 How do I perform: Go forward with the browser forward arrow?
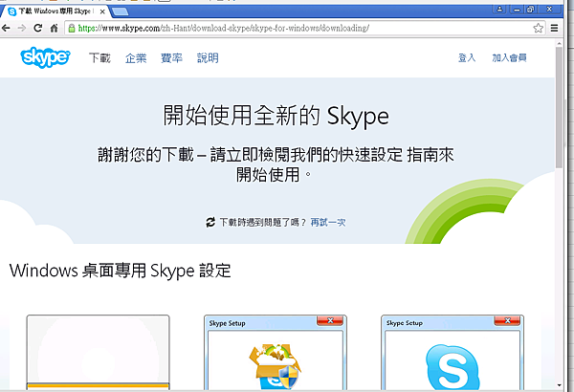[22, 28]
